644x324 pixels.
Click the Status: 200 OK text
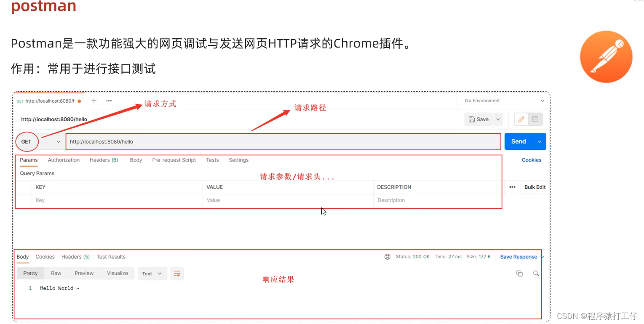tap(413, 257)
